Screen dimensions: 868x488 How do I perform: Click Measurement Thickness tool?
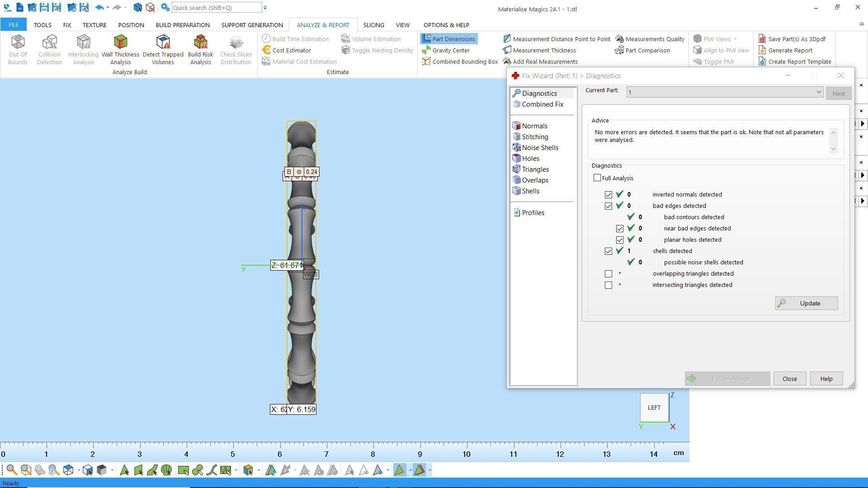point(544,50)
